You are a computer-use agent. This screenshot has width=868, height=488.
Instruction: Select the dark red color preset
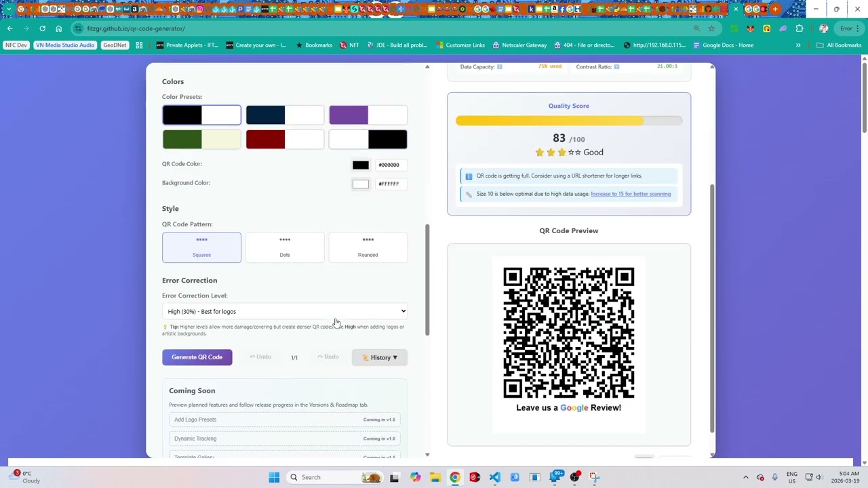[285, 139]
